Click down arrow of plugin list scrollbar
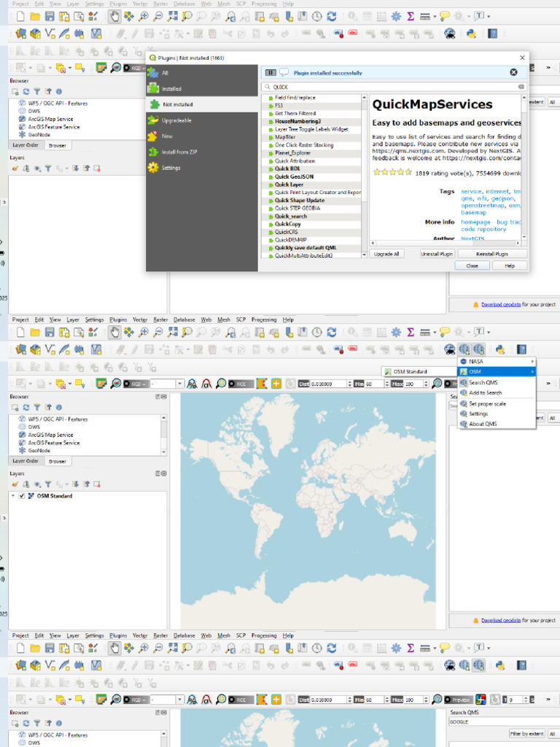The image size is (560, 747). [x=365, y=255]
